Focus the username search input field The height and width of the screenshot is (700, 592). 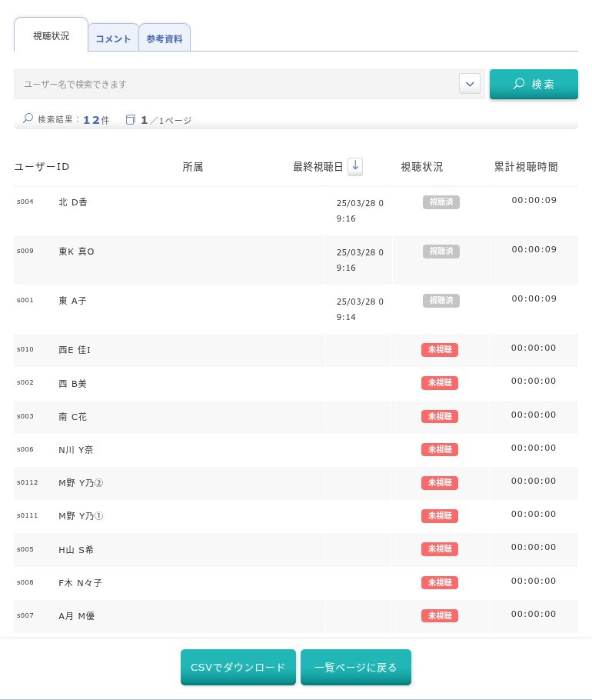pyautogui.click(x=237, y=84)
